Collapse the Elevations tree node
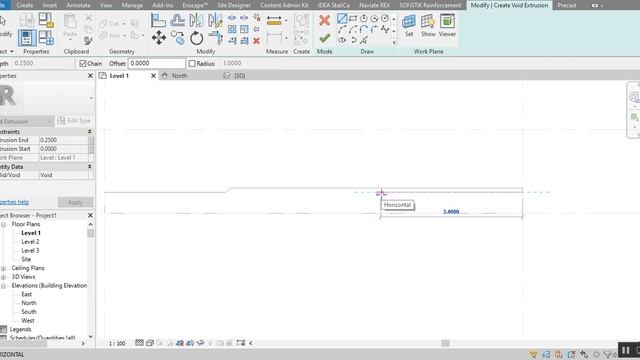 coord(4,286)
